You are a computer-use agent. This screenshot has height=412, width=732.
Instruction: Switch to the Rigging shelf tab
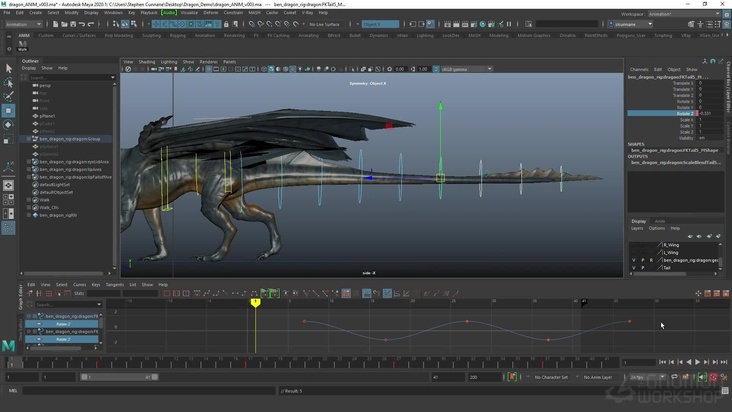178,35
